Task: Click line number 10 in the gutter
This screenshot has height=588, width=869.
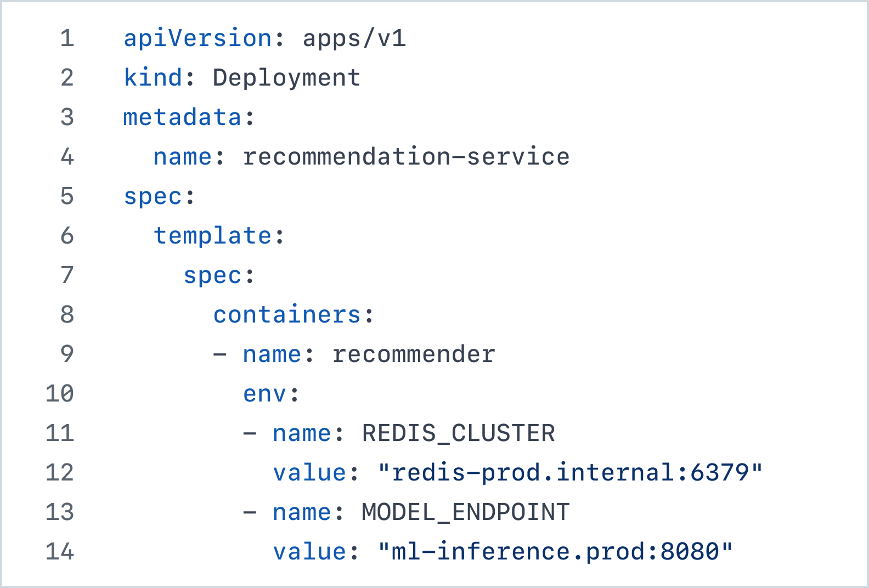Action: (60, 394)
